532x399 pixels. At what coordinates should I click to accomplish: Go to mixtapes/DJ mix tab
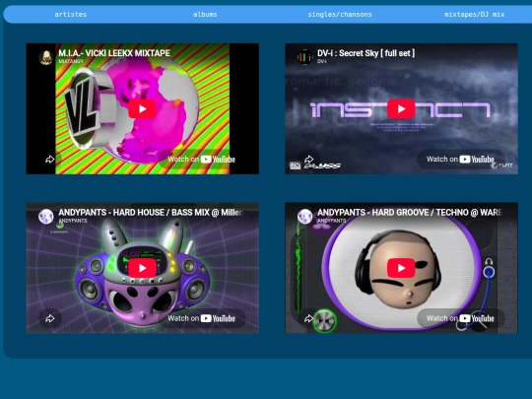click(x=474, y=14)
